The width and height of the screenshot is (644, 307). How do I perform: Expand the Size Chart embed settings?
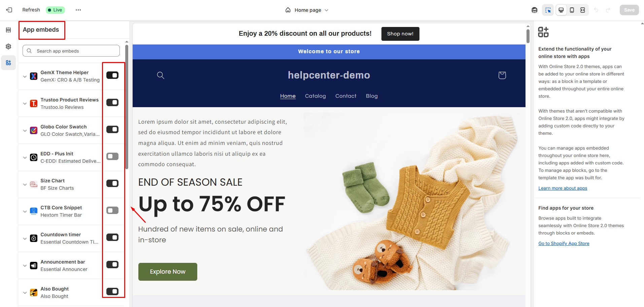click(x=25, y=184)
